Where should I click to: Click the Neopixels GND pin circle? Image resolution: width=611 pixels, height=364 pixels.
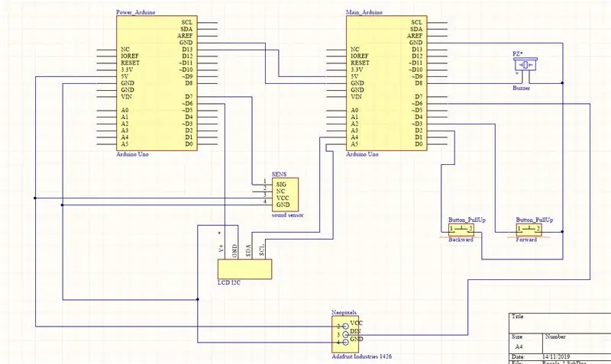coord(345,342)
